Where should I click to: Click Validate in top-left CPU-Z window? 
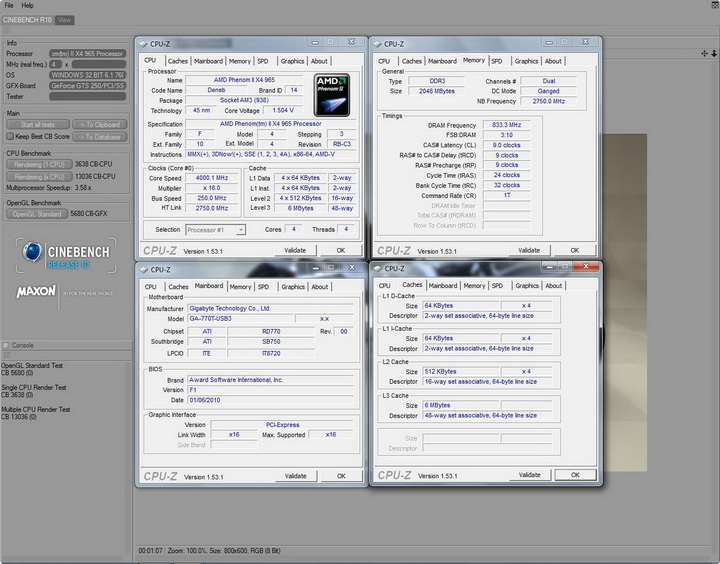(x=295, y=250)
